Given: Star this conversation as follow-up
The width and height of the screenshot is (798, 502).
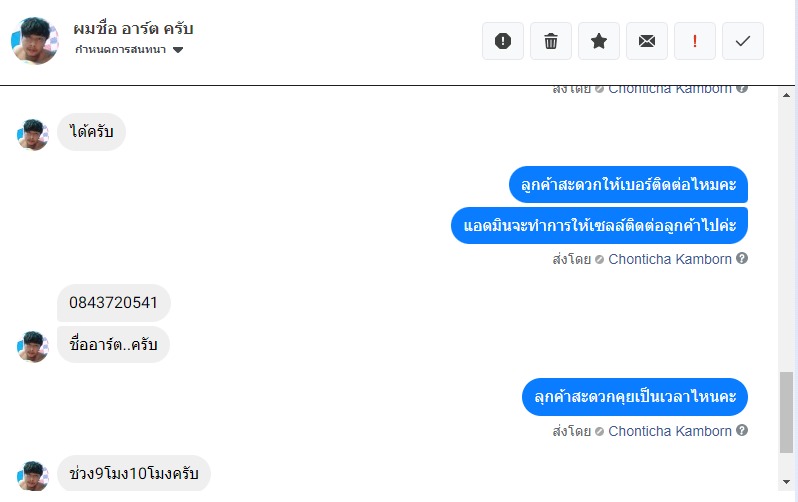Looking at the screenshot, I should coord(599,41).
